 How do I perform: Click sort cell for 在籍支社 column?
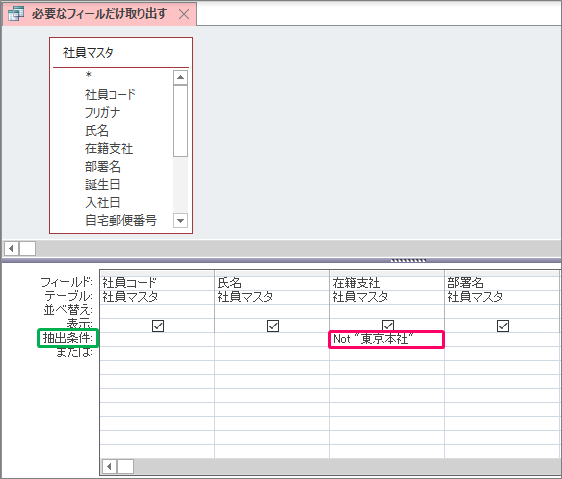[387, 311]
